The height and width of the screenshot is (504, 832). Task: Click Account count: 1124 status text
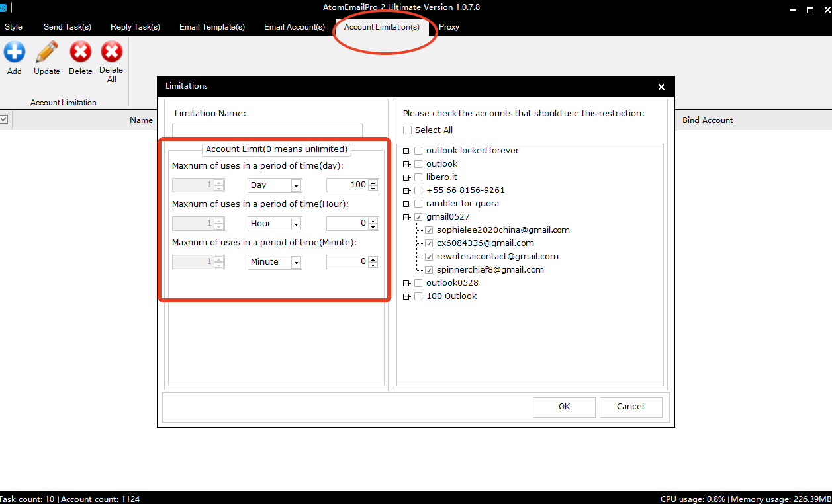click(x=100, y=499)
